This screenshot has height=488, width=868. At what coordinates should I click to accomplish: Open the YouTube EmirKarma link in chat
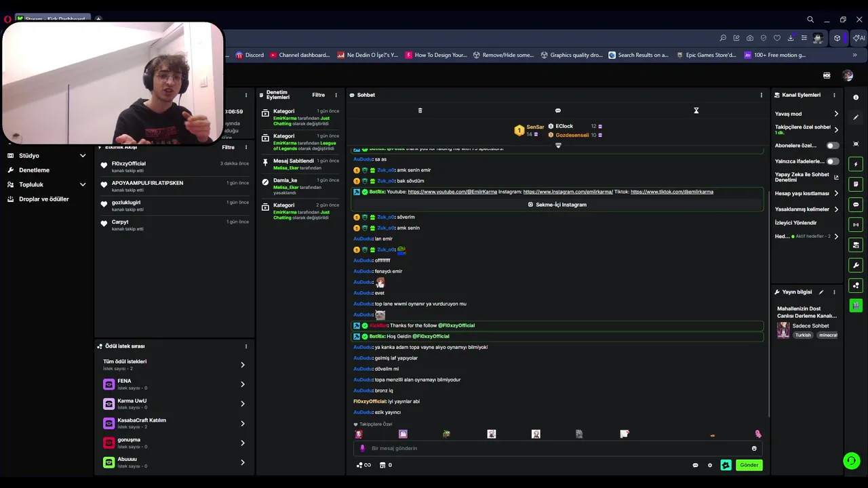tap(452, 192)
